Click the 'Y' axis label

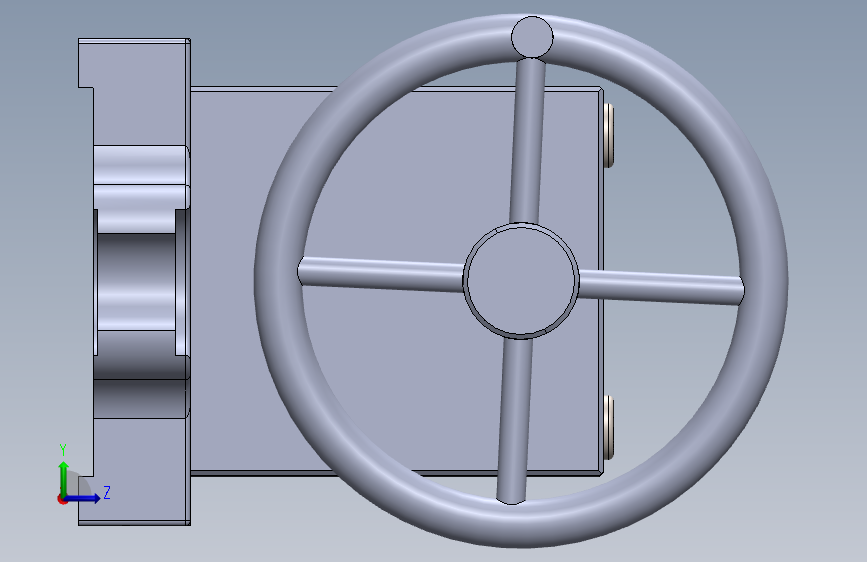point(63,450)
